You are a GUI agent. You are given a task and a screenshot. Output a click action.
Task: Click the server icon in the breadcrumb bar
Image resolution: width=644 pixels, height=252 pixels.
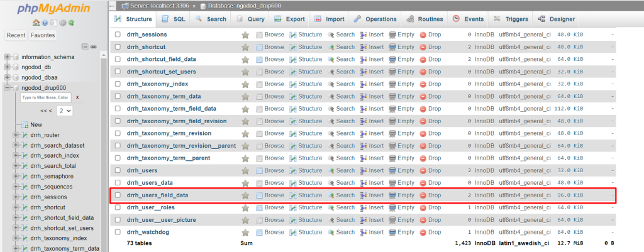(125, 6)
